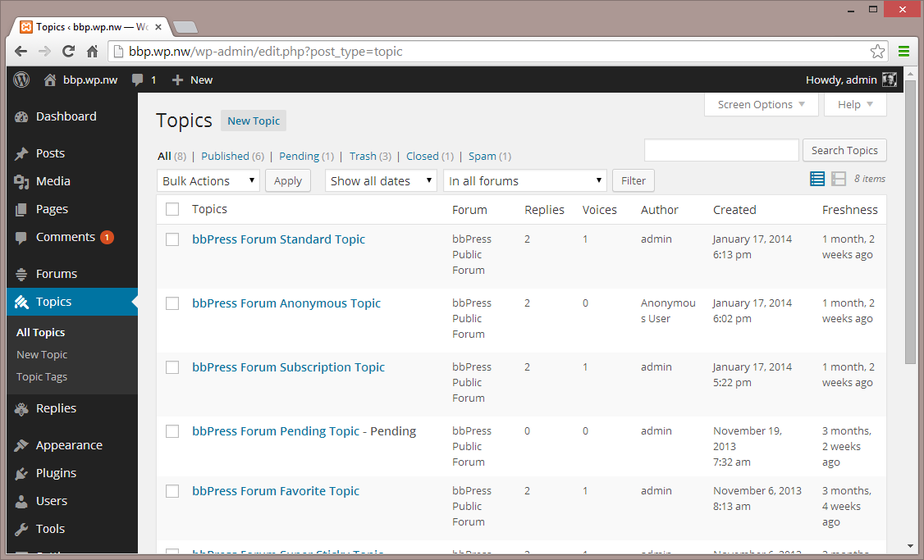Open the In all forums dropdown

[x=525, y=181]
